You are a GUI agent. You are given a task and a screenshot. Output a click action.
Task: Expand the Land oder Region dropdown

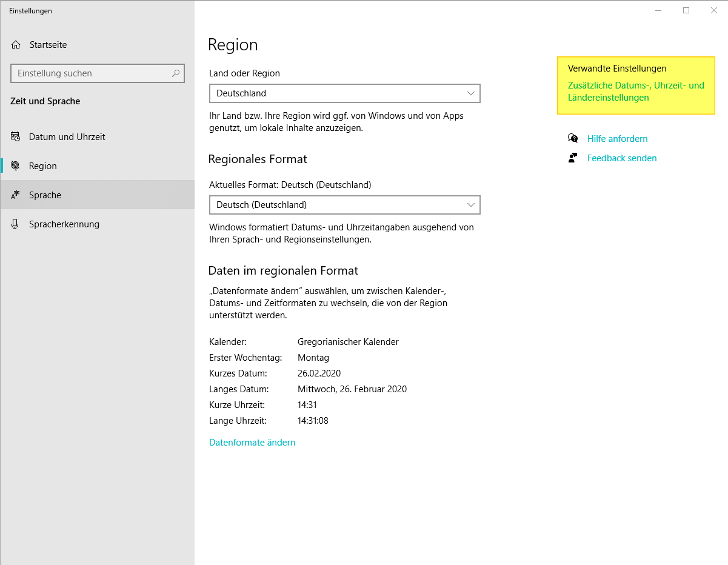coord(344,93)
